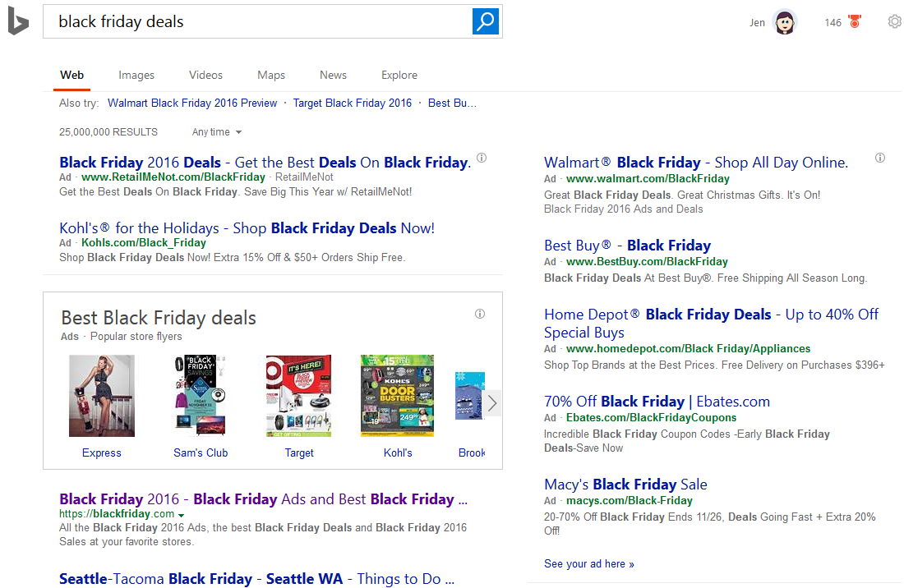Viewport: 904px width, 588px height.
Task: Open Jen's profile avatar
Action: click(785, 22)
